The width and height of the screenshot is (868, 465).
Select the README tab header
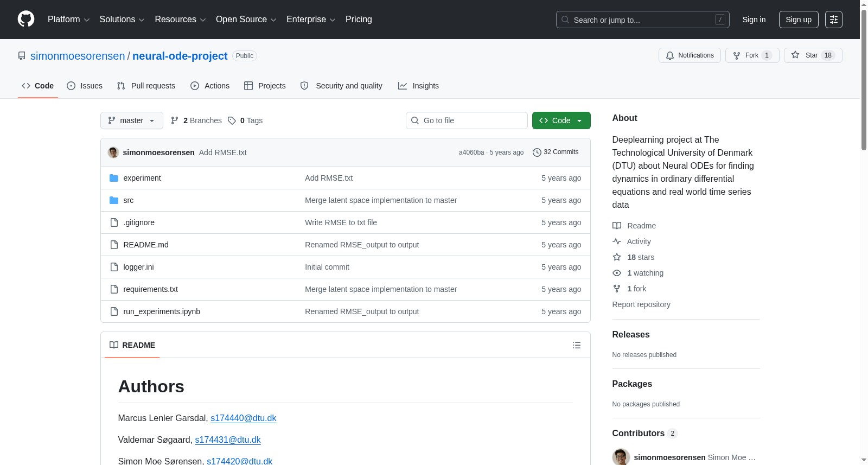point(132,345)
